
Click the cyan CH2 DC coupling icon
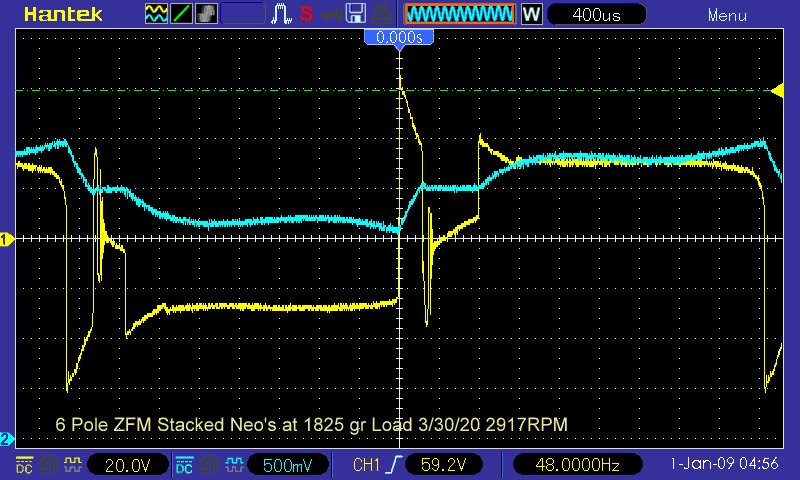pos(184,465)
